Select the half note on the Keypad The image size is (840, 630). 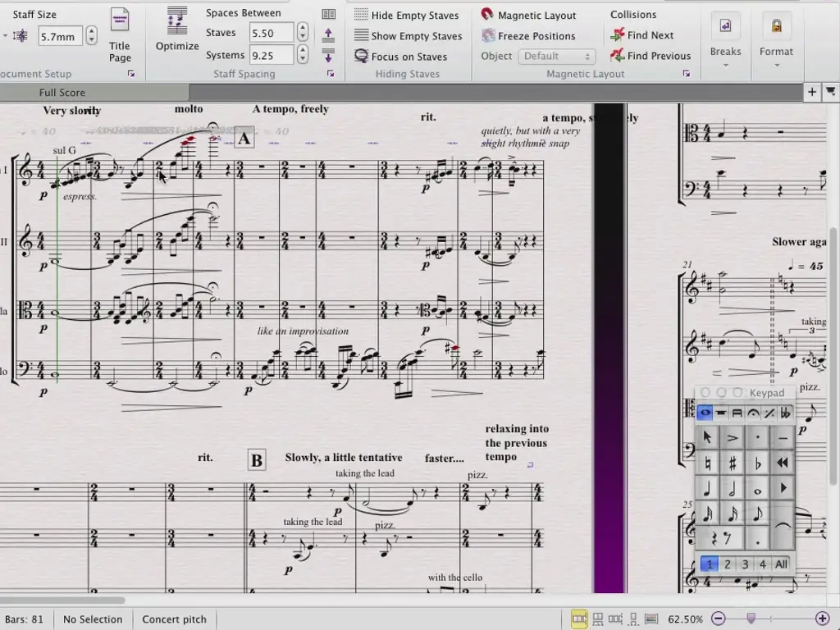[733, 488]
